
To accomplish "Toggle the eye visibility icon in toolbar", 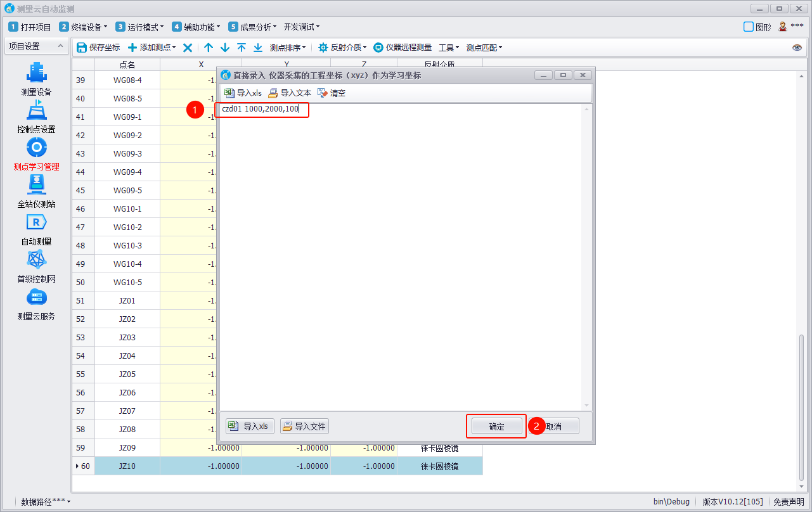I will tap(797, 48).
